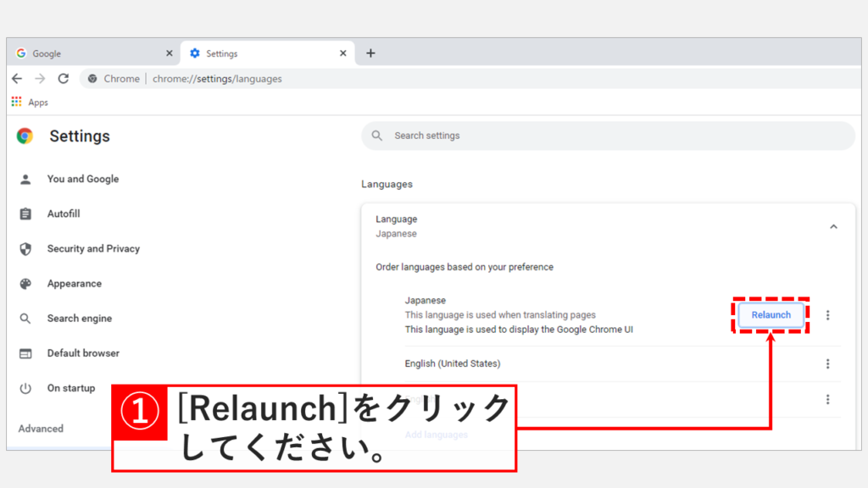Screen dimensions: 868x488
Task: Reload the page using the refresh button
Action: pos(63,79)
